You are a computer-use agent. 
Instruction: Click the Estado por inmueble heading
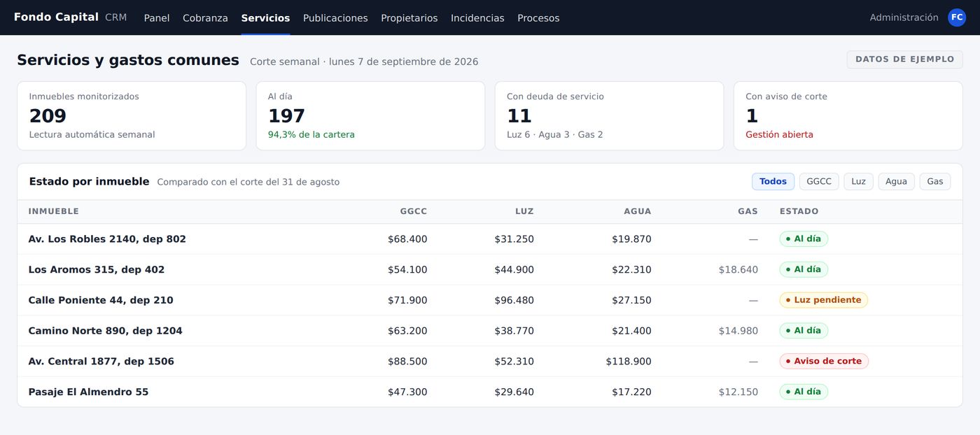tap(89, 182)
